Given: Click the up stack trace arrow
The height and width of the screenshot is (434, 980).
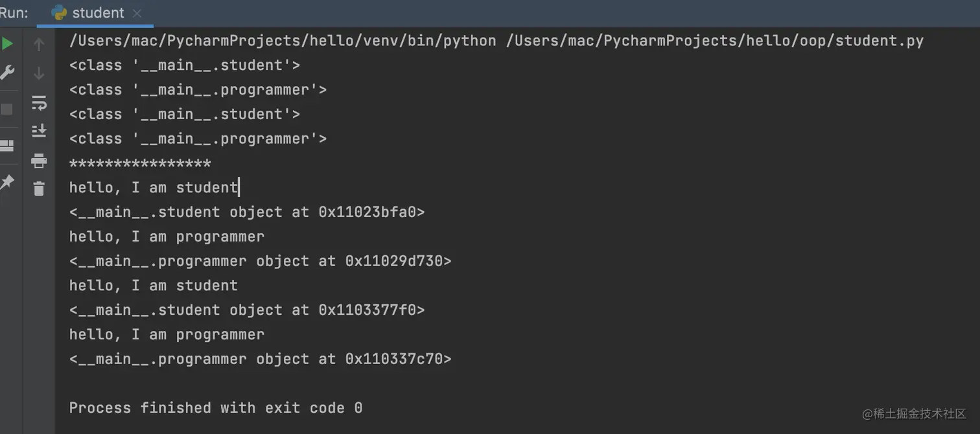Looking at the screenshot, I should (x=39, y=44).
